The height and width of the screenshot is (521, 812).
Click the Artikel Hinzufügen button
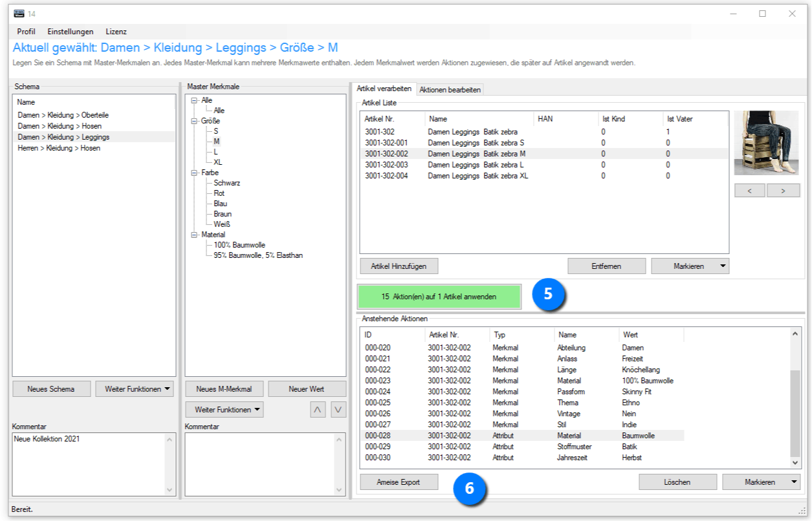click(399, 266)
